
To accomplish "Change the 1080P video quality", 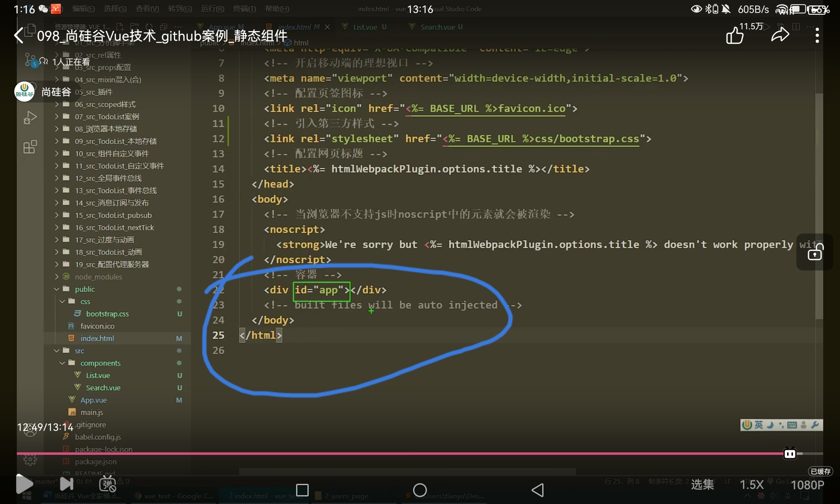I will coord(807,485).
